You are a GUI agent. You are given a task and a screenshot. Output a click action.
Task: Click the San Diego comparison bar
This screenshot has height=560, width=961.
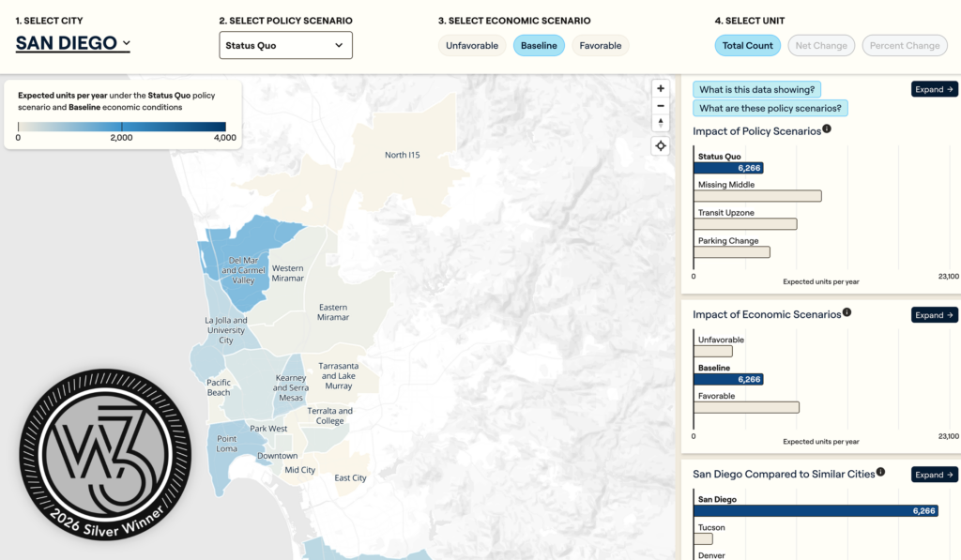click(x=816, y=511)
